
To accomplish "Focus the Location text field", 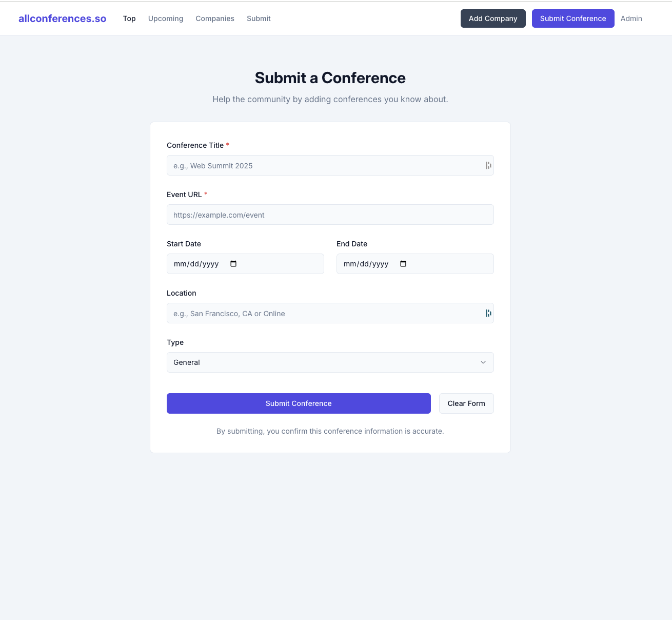I will (x=323, y=313).
